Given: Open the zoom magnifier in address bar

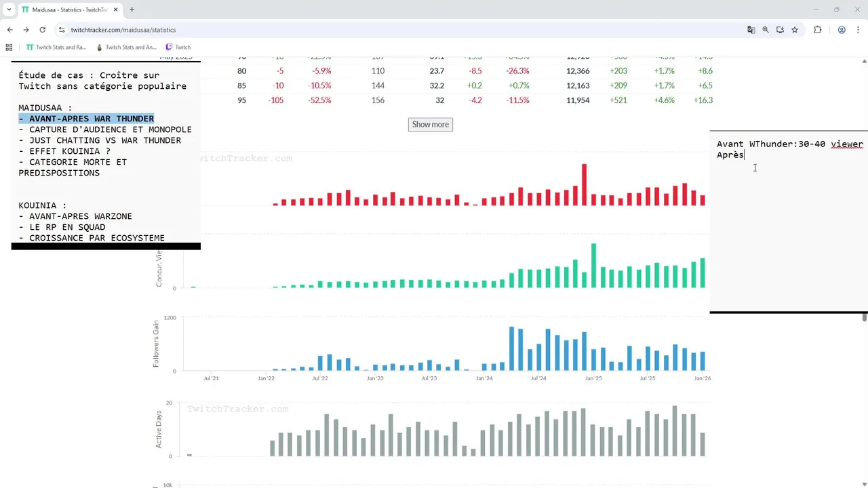Looking at the screenshot, I should coord(766,30).
